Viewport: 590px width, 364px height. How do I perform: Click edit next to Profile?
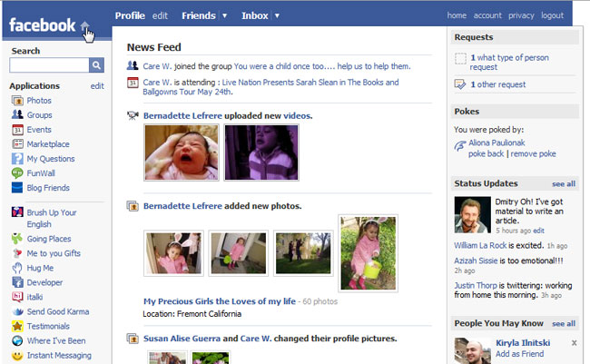(160, 15)
